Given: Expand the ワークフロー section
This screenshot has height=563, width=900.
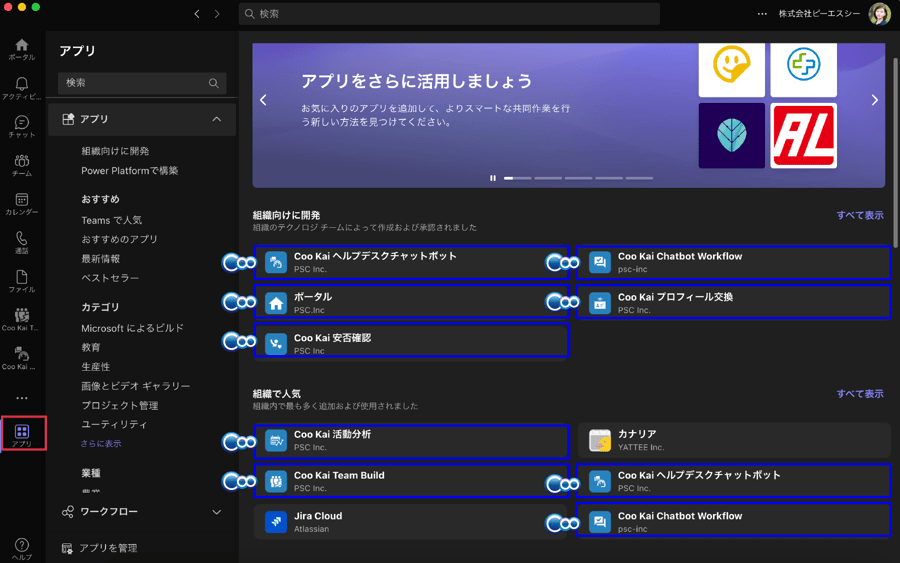Looking at the screenshot, I should (x=216, y=512).
